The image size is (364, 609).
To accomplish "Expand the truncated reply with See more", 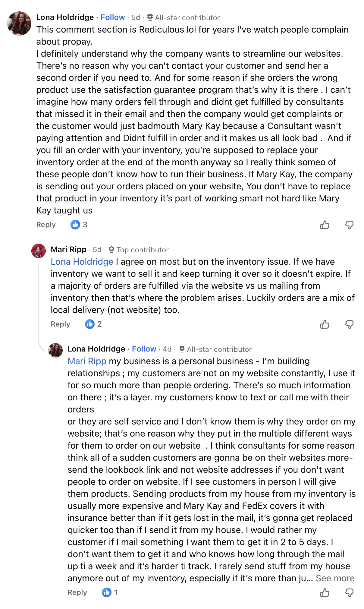I will (335, 578).
